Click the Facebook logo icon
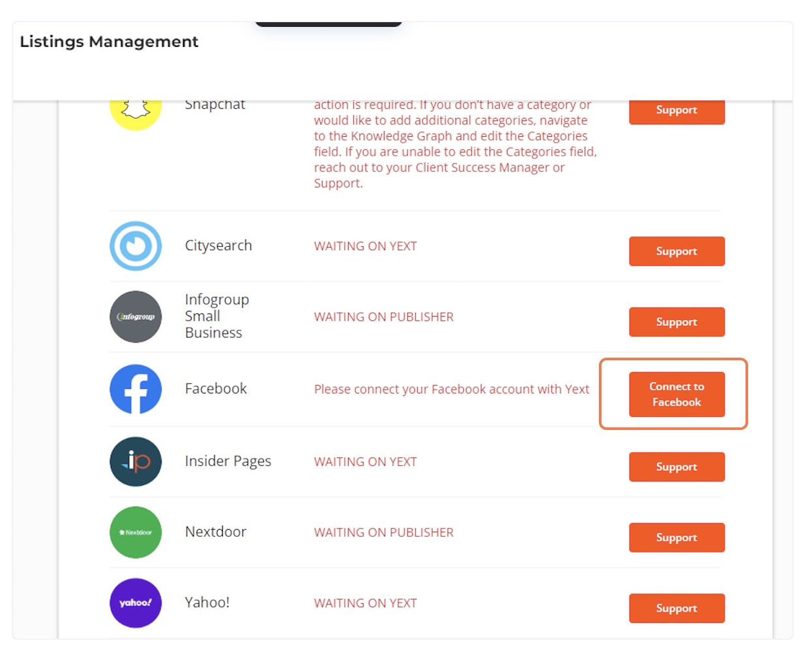 point(136,389)
